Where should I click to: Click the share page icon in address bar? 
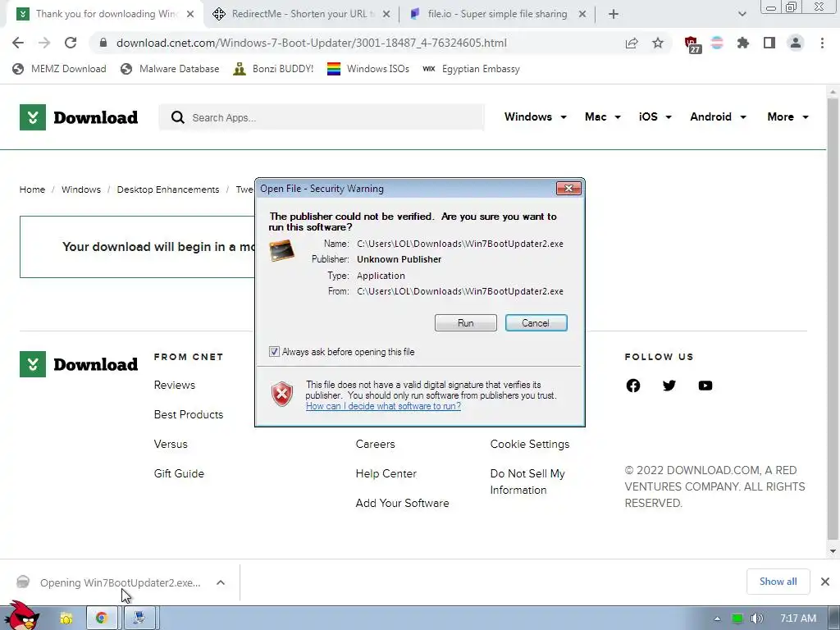[632, 43]
